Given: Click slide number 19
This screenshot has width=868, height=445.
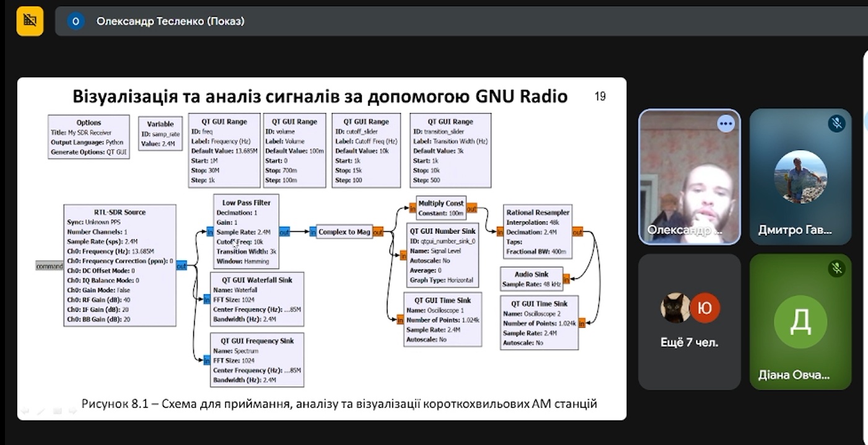Looking at the screenshot, I should point(600,96).
